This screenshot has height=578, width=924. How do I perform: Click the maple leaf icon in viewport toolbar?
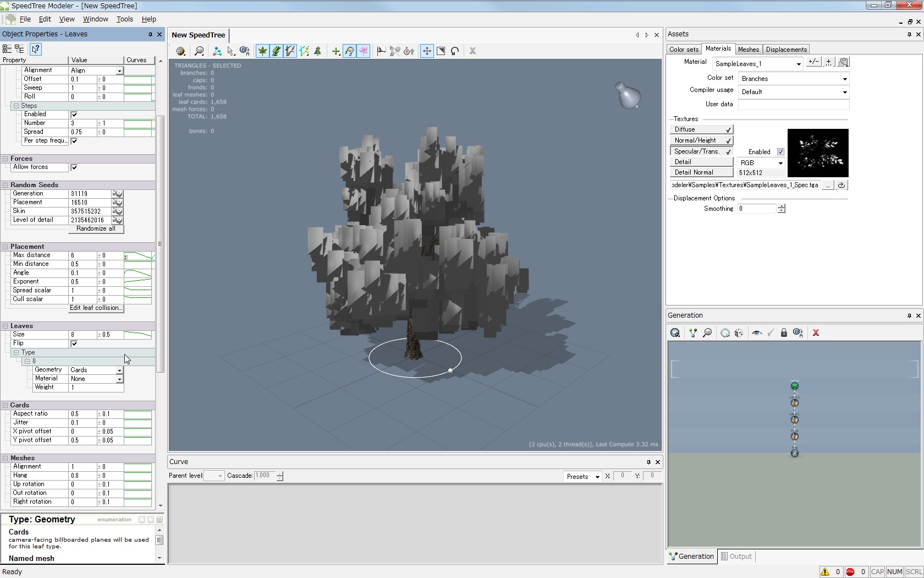[263, 51]
